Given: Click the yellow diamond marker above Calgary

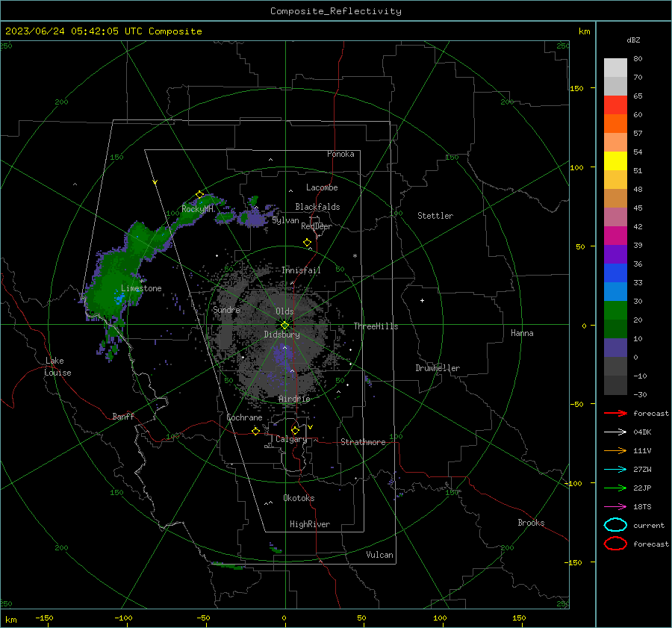Looking at the screenshot, I should point(295,430).
